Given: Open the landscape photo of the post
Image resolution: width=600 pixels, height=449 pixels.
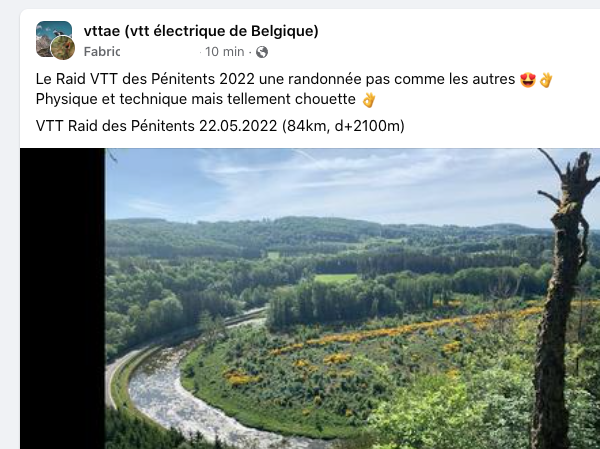Looking at the screenshot, I should coord(352,299).
